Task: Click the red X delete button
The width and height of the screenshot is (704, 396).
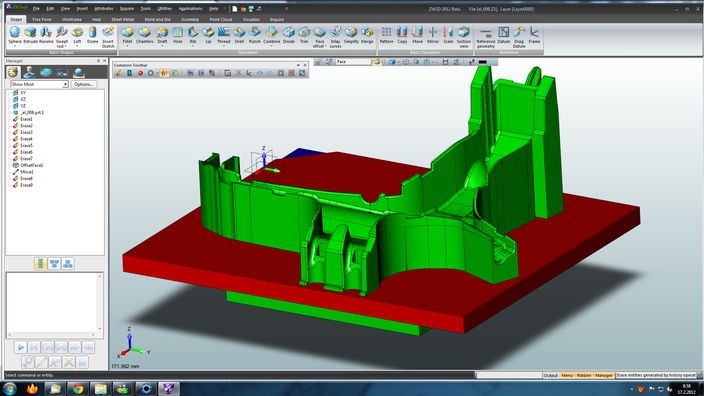Action: pos(68,362)
